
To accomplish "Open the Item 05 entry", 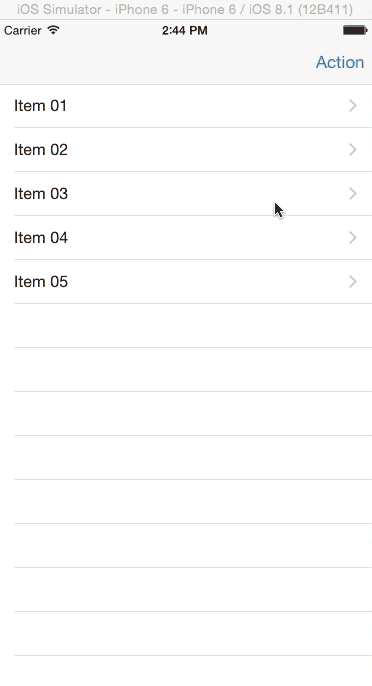I will pos(186,282).
